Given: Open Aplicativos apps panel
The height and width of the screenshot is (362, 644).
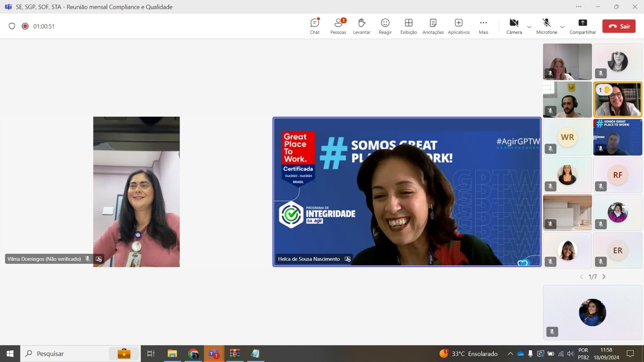Looking at the screenshot, I should tap(459, 26).
